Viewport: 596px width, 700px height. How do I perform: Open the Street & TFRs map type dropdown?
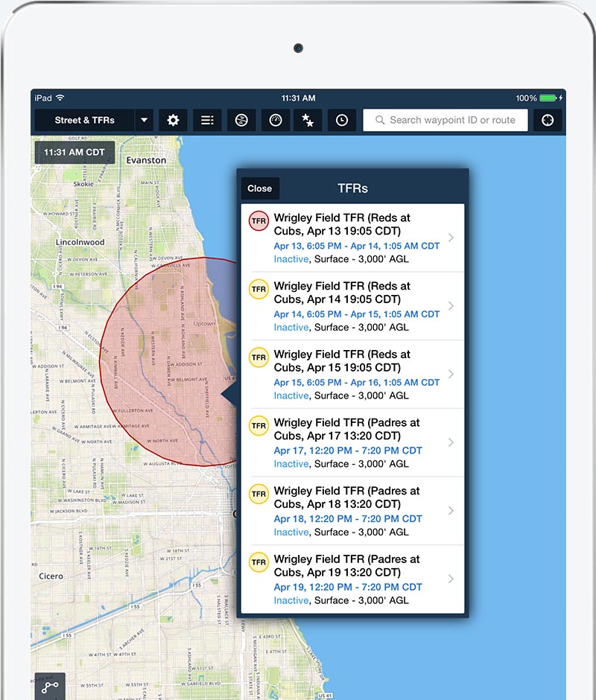click(92, 120)
